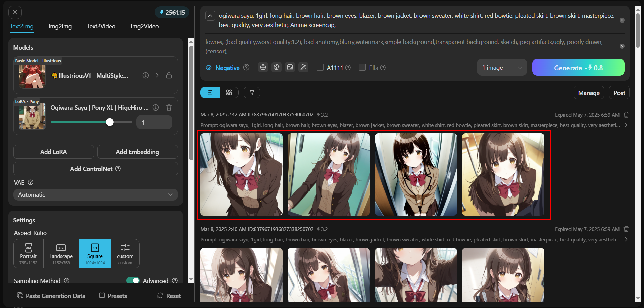Enable the Ella checkbox
Viewport: 644px width, 308px height.
tap(362, 67)
